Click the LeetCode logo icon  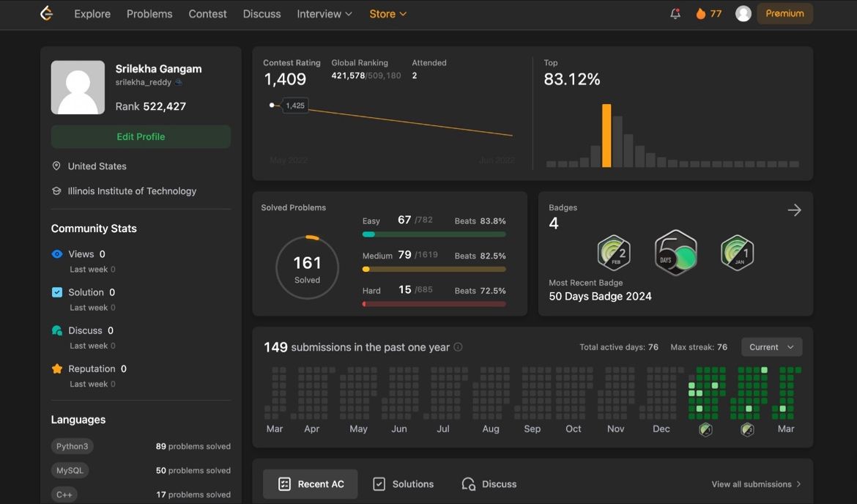point(47,14)
